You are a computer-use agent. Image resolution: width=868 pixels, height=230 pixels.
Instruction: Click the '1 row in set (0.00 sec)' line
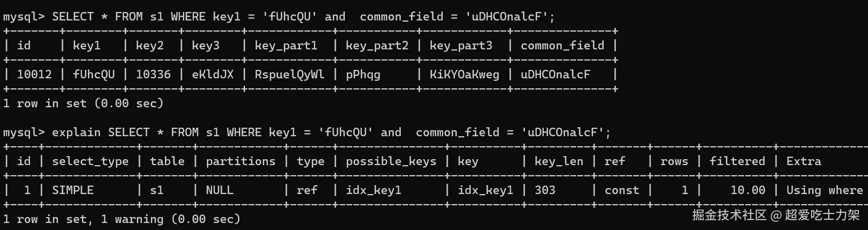(83, 103)
